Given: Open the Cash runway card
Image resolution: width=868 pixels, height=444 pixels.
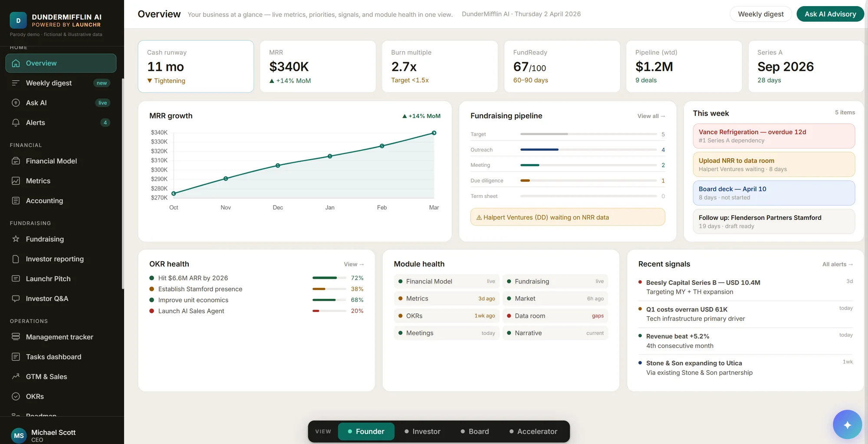Looking at the screenshot, I should coord(196,66).
